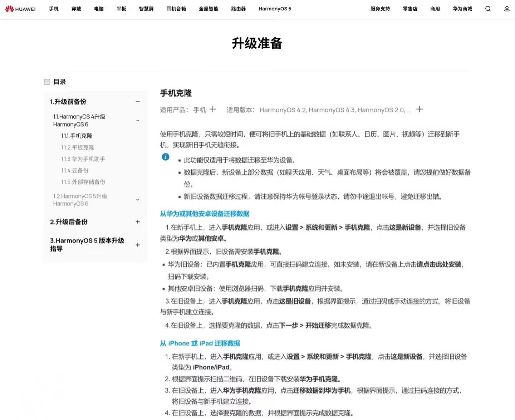Open the 路由器 menu
515x420 pixels.
(x=239, y=9)
